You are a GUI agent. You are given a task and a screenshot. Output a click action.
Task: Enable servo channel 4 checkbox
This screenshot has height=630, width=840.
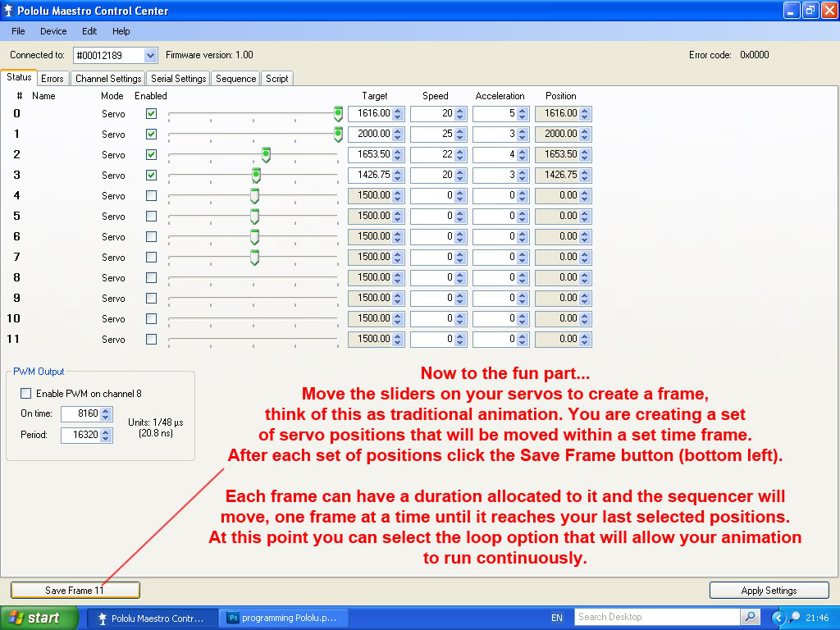152,195
